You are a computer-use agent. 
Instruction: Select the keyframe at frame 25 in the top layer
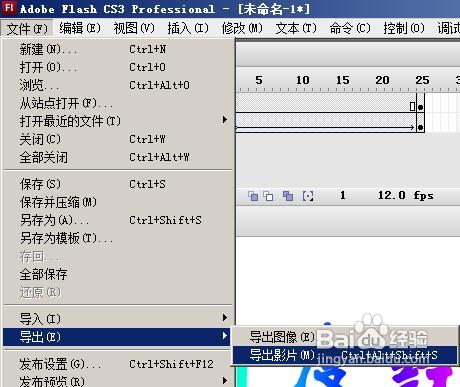click(x=421, y=107)
